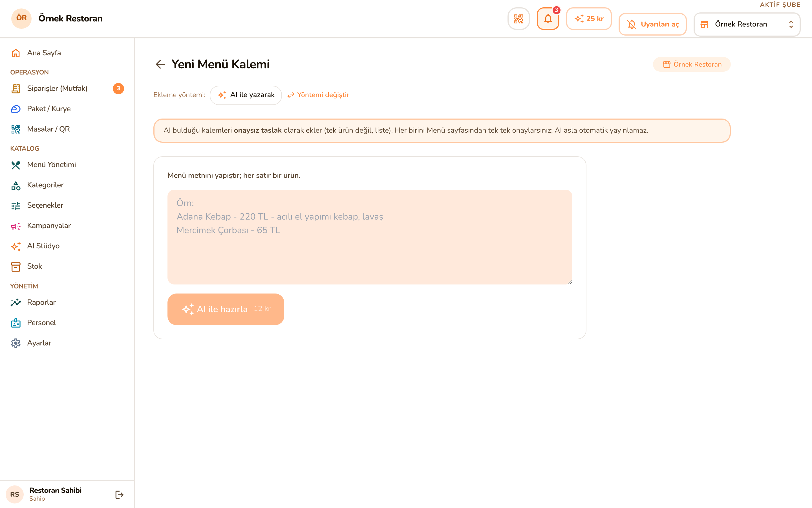The width and height of the screenshot is (812, 508).
Task: Open Masalar / QR tables page
Action: [67, 129]
